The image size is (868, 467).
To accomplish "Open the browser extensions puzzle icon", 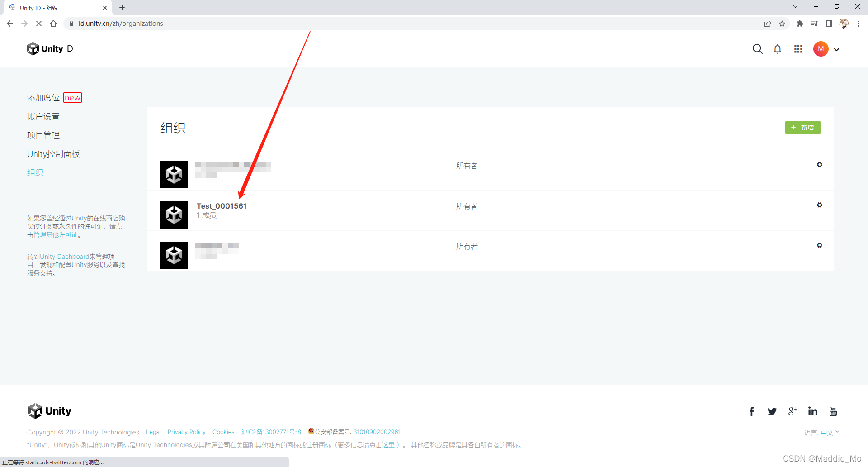I will point(800,24).
